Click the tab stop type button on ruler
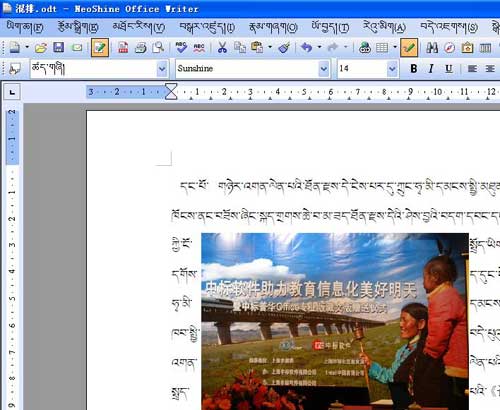 tap(12, 92)
